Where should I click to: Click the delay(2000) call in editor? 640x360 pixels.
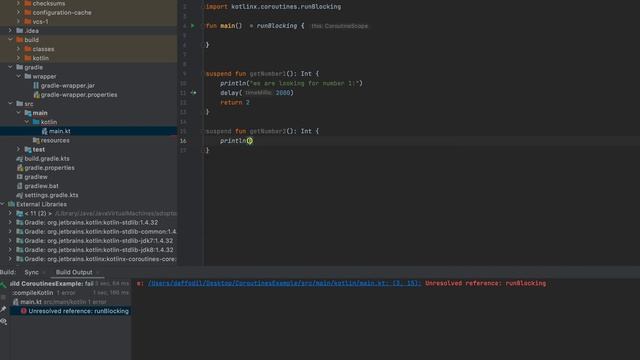point(257,93)
